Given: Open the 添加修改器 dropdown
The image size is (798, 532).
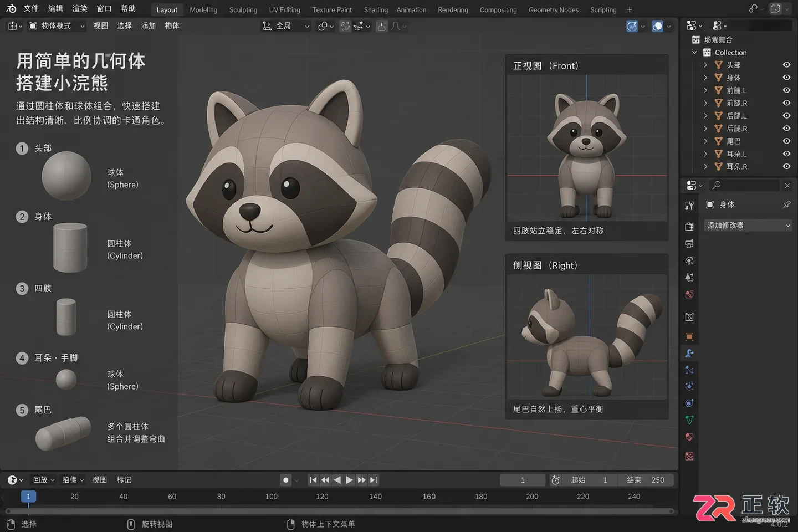Looking at the screenshot, I should (x=748, y=225).
